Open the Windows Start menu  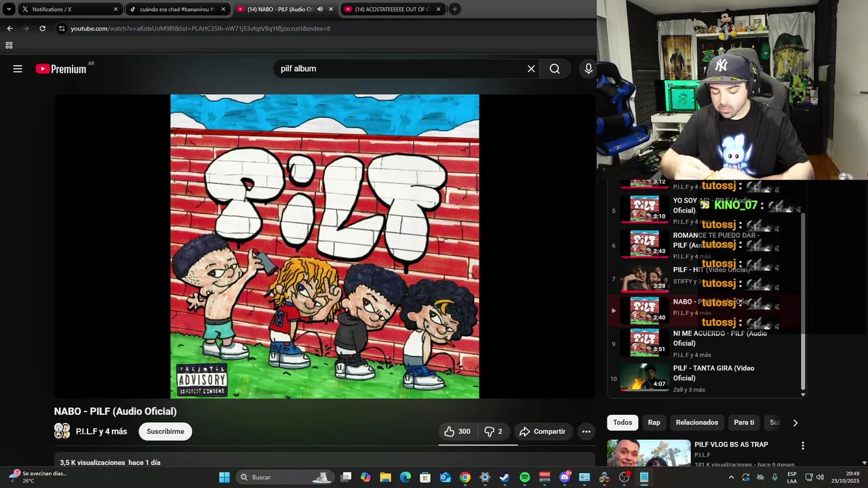tap(224, 477)
